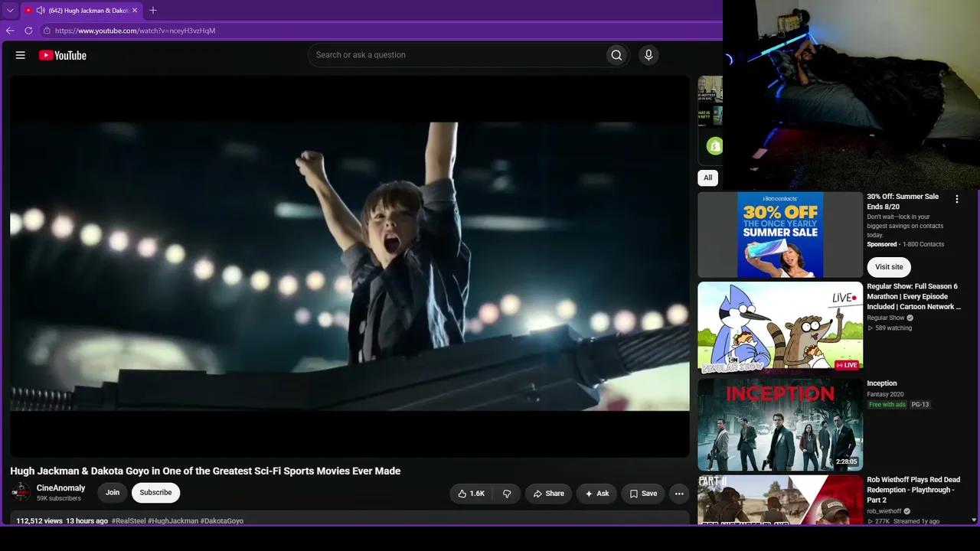Save video to a playlist
Viewport: 980px width, 551px height.
643,494
